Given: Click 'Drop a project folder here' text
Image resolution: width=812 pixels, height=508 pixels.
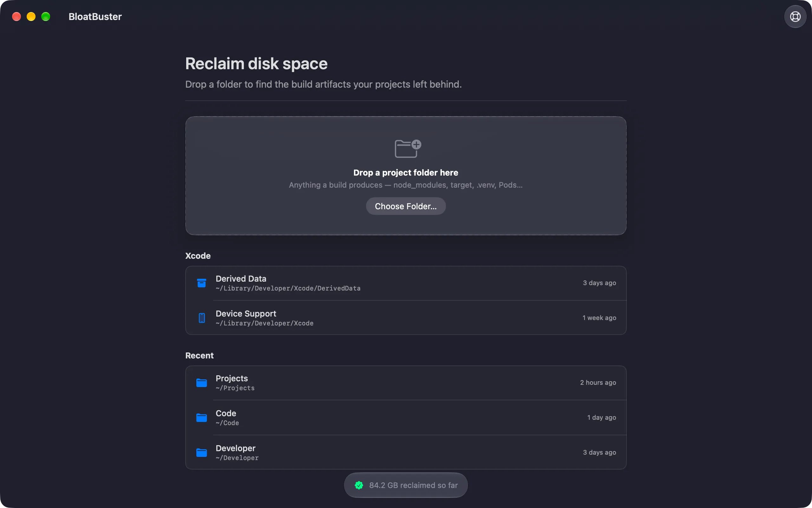Looking at the screenshot, I should (406, 173).
